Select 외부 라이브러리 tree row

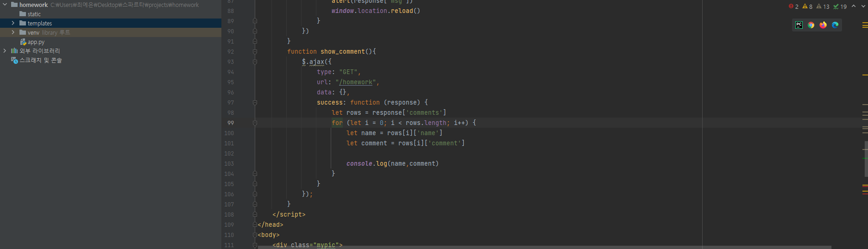[x=111, y=51]
